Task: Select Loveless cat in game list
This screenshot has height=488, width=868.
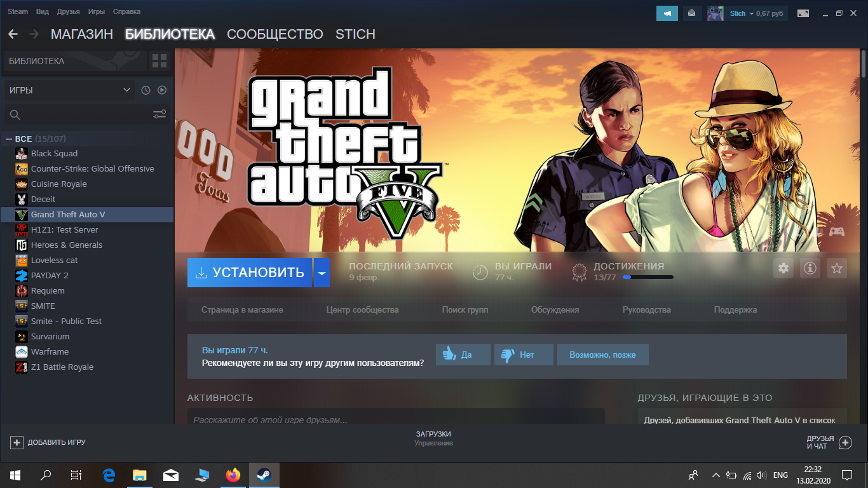Action: click(86, 261)
